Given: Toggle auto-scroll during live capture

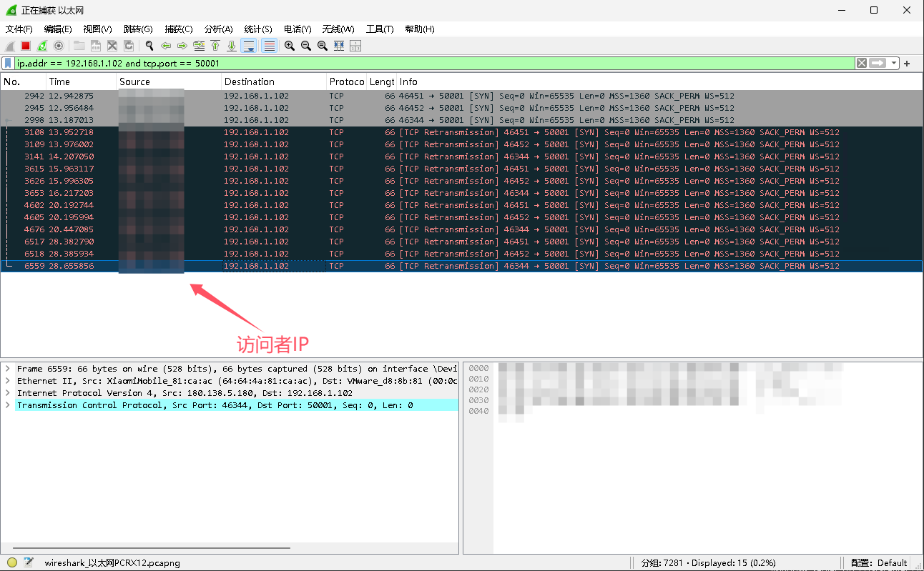Looking at the screenshot, I should [x=249, y=46].
